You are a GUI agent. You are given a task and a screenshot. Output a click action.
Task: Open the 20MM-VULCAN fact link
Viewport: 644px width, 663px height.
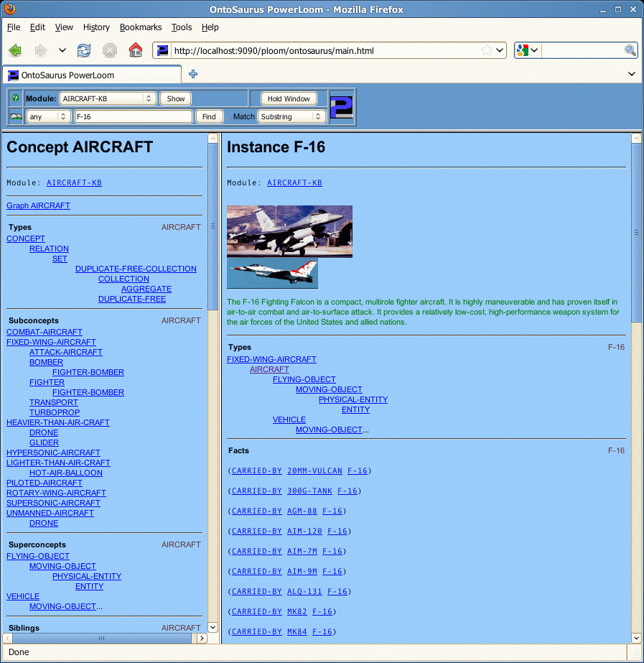click(x=314, y=470)
